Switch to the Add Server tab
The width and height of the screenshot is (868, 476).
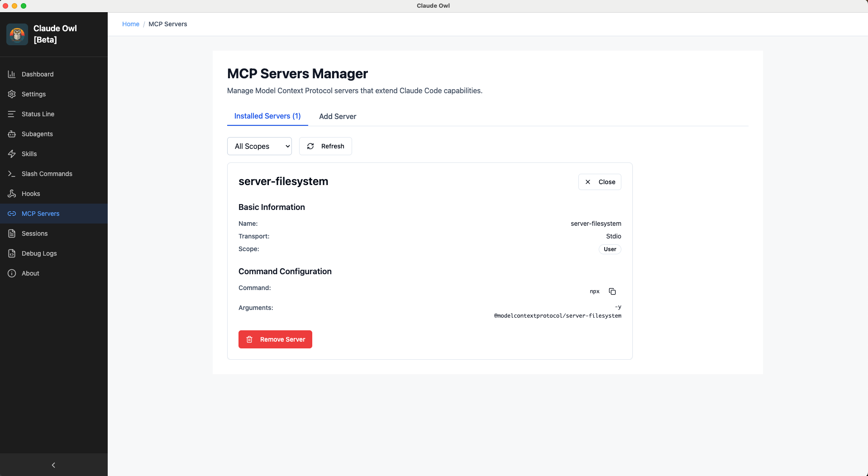coord(338,116)
